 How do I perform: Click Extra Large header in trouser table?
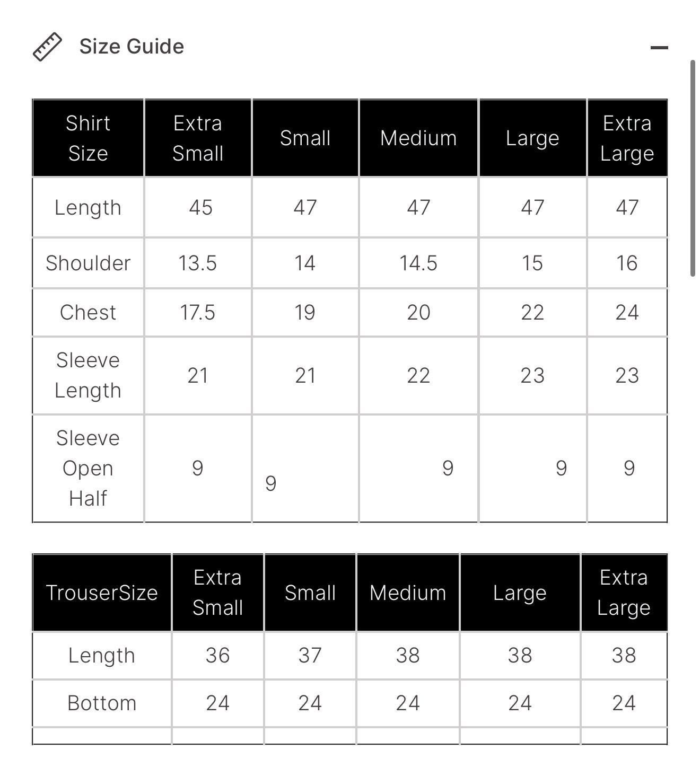(624, 593)
